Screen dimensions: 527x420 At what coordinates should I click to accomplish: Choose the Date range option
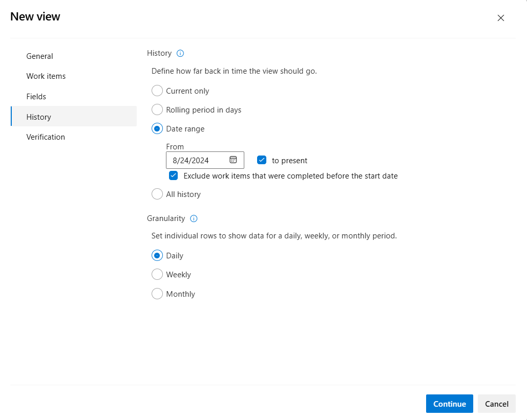(x=157, y=128)
